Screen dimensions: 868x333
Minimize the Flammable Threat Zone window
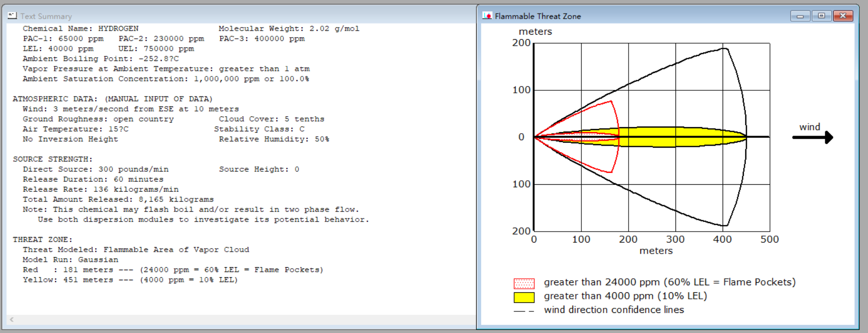click(800, 16)
